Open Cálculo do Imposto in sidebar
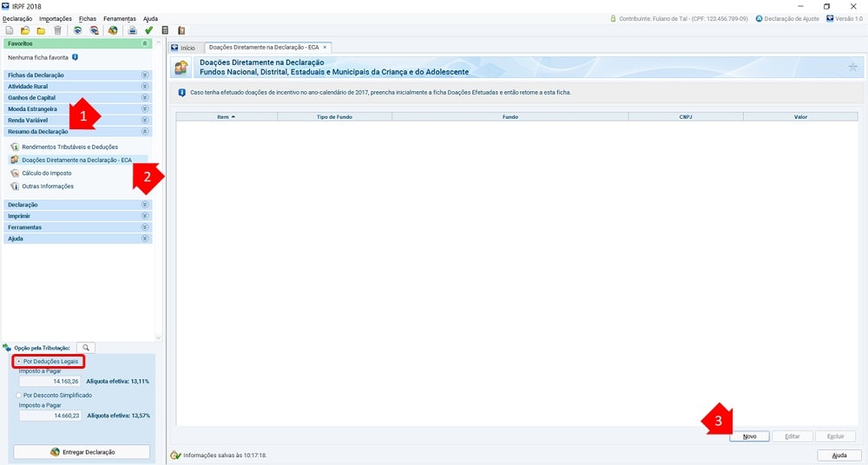 click(46, 174)
